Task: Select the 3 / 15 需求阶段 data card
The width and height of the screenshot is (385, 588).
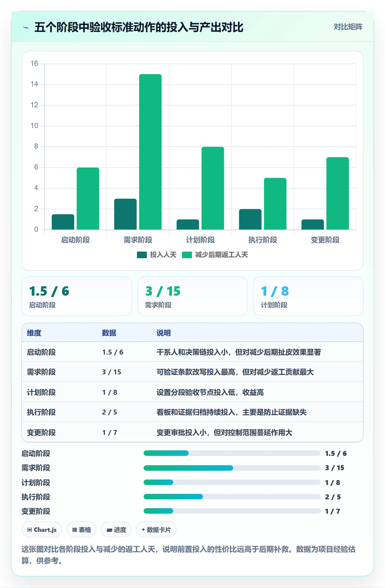Action: click(x=193, y=296)
